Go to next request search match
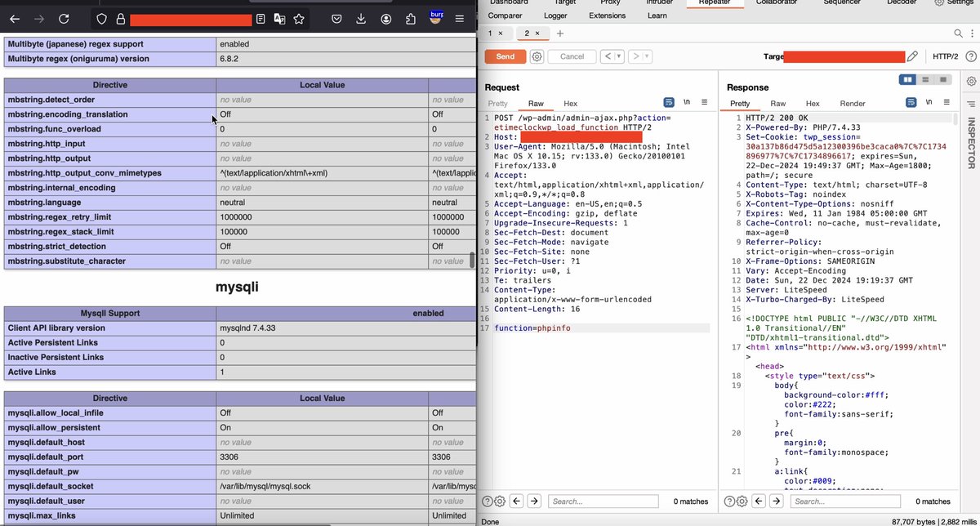The image size is (980, 526). click(534, 501)
